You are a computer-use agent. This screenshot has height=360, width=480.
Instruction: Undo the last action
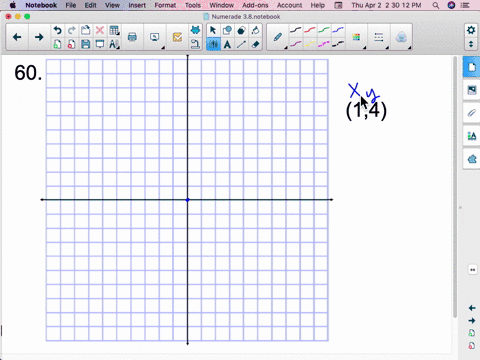point(57,30)
